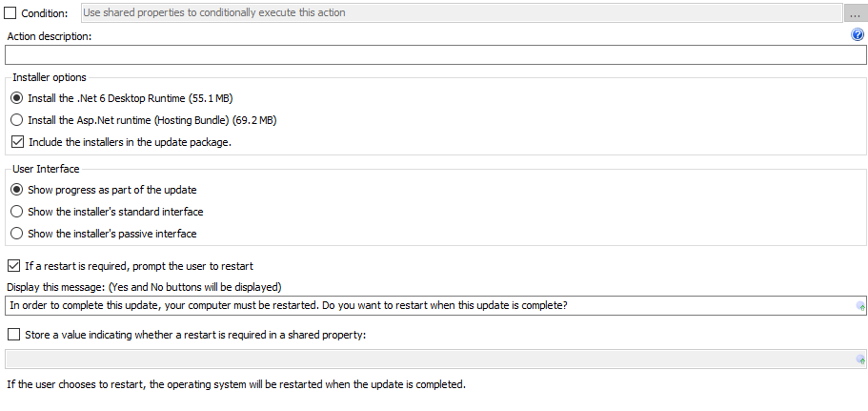Click the insert-property icon in shared property field
The width and height of the screenshot is (868, 411).
coord(860,360)
